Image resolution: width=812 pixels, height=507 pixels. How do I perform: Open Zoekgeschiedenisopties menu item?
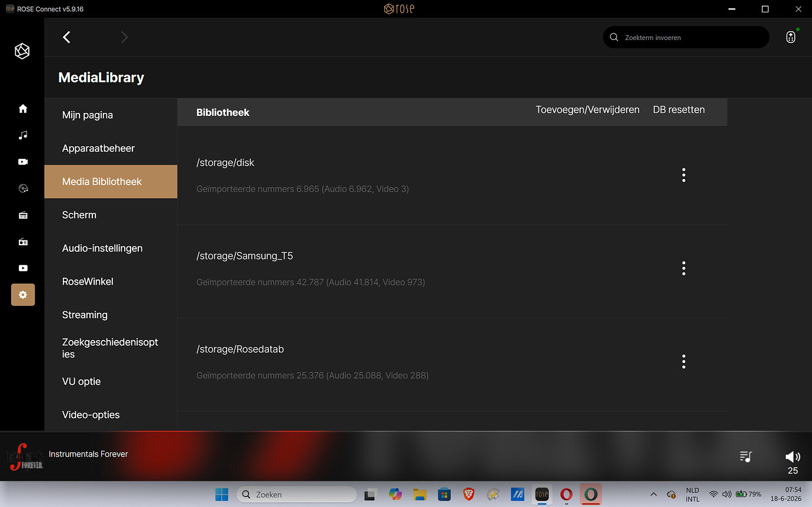coord(111,348)
